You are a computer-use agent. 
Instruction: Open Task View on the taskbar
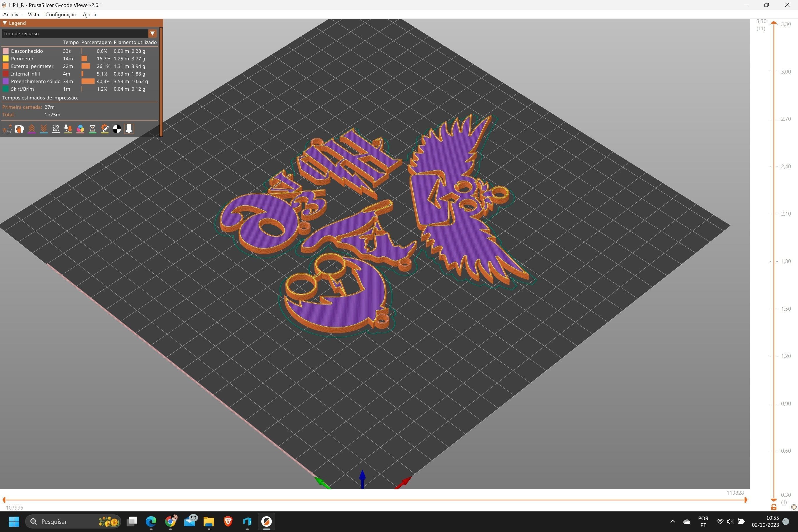click(132, 521)
